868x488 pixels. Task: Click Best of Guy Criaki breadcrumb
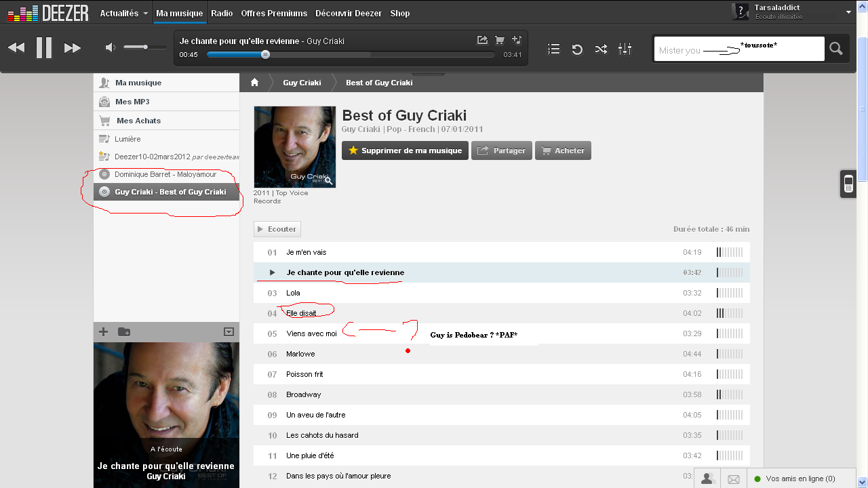[379, 83]
